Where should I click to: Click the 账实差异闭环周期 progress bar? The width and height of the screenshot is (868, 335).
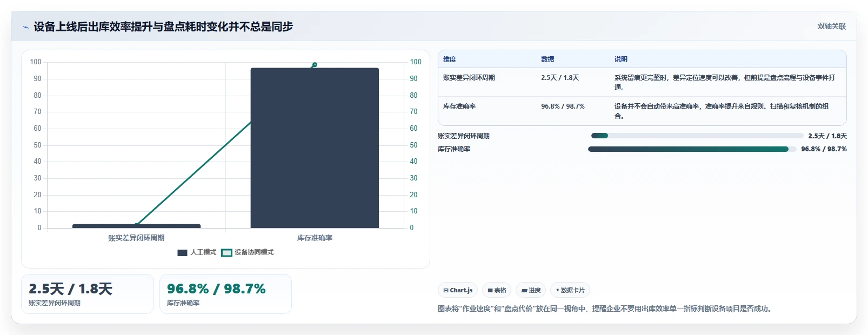click(697, 136)
